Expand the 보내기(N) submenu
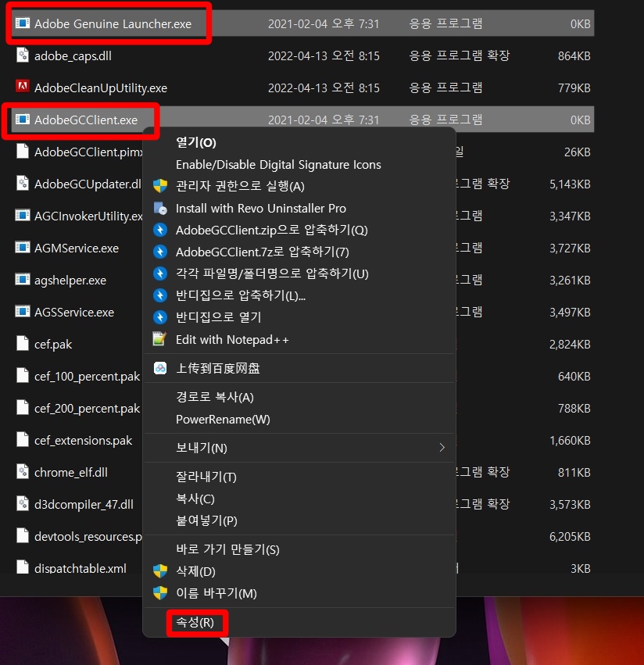Screen dimensions: 644x665 [195, 449]
